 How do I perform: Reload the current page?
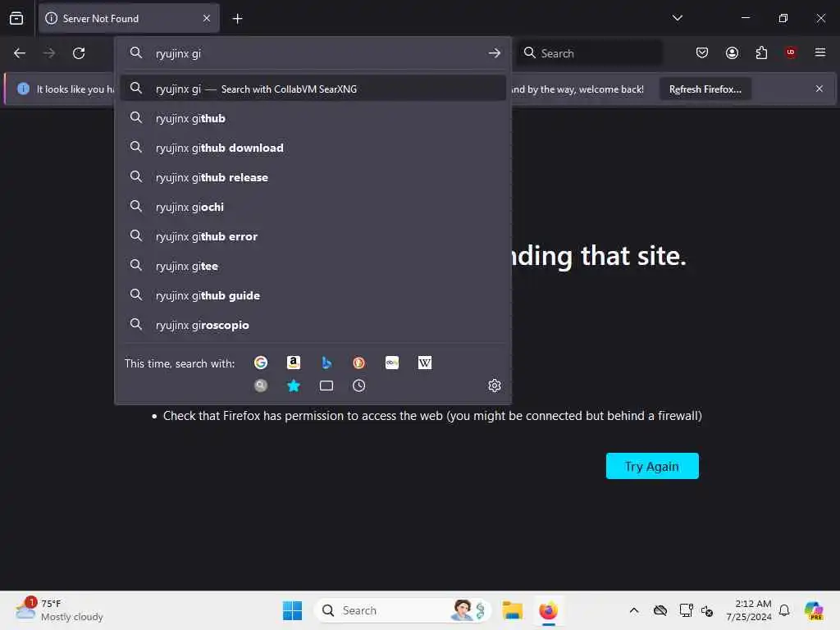(x=79, y=53)
